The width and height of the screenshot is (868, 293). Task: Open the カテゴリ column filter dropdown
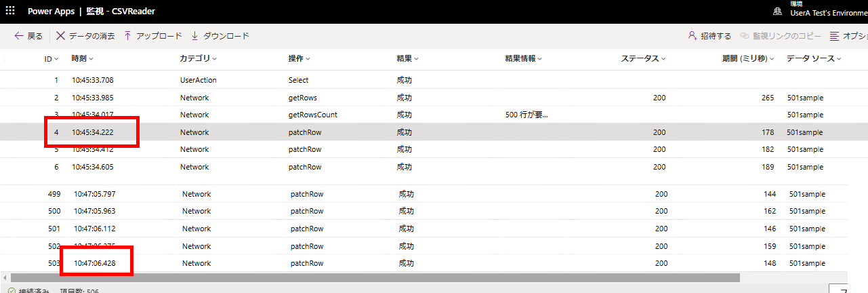[215, 59]
